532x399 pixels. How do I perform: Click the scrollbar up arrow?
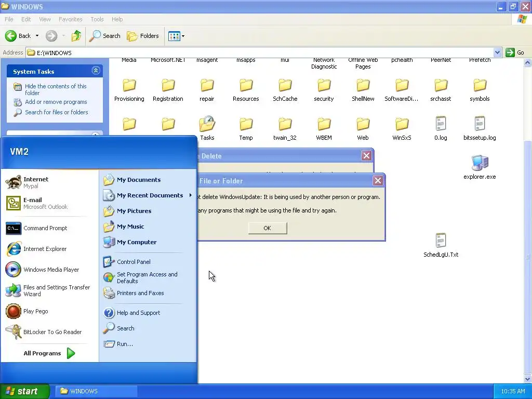(528, 62)
